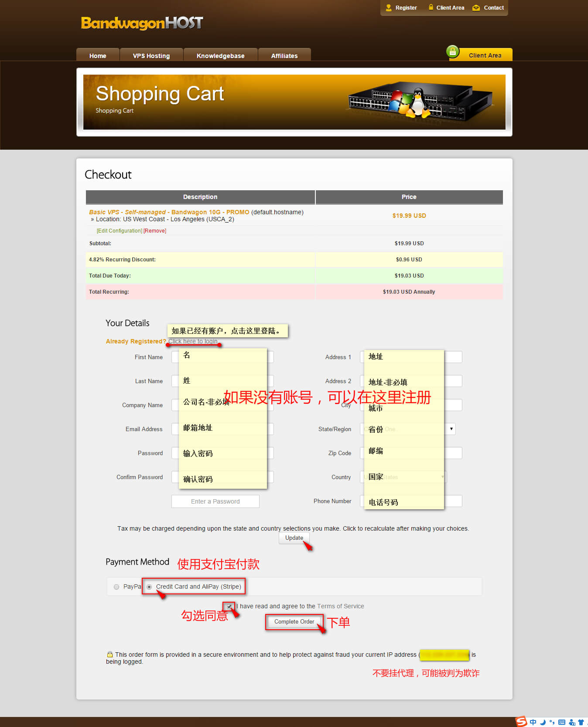Viewport: 588px width, 727px height.
Task: Click the user account icon in IME bar
Action: [572, 722]
